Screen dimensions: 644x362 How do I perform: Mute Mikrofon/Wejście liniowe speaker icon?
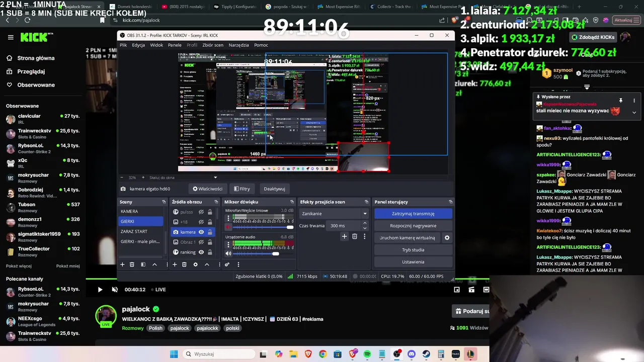tap(228, 227)
